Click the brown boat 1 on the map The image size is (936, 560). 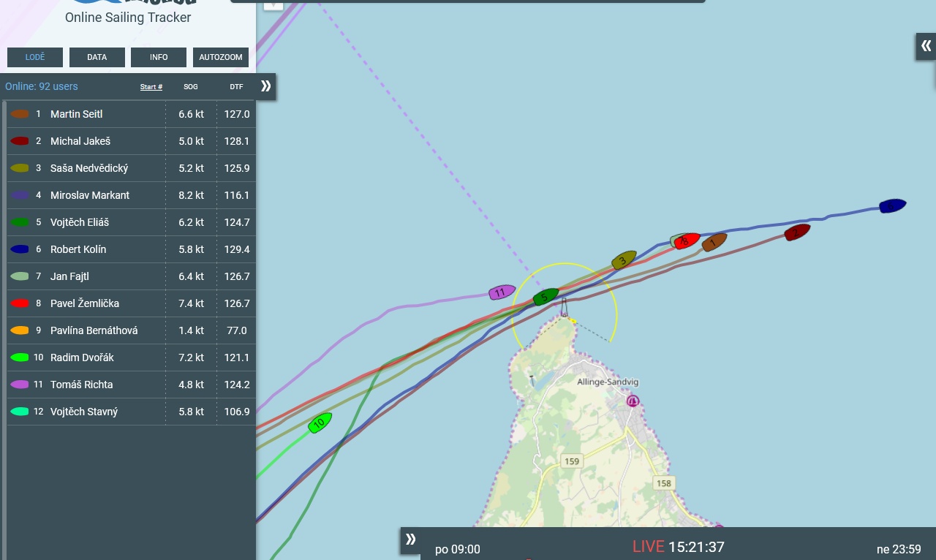pyautogui.click(x=714, y=242)
